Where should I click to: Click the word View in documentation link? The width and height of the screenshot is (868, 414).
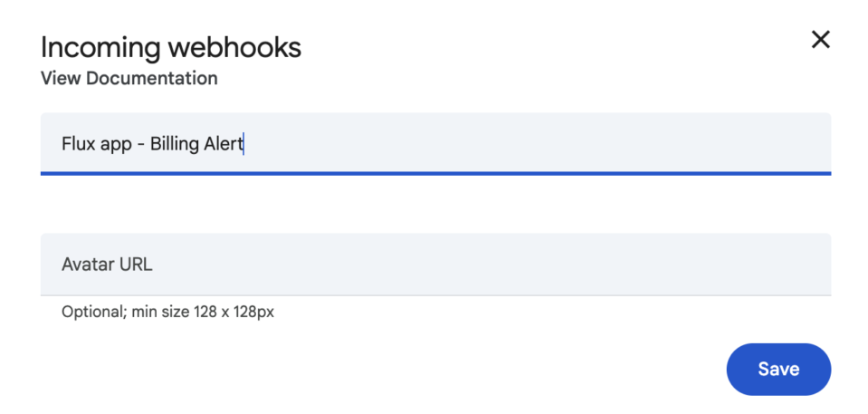point(61,78)
